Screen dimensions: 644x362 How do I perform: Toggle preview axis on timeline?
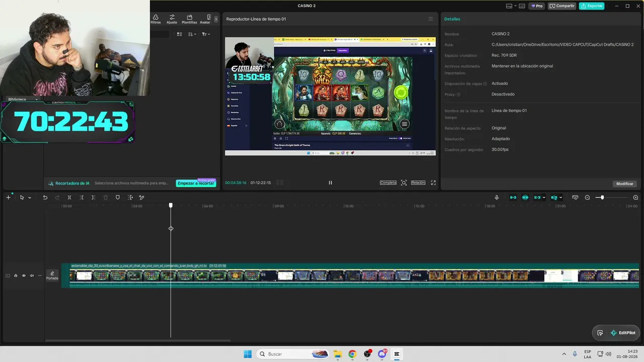pyautogui.click(x=554, y=198)
